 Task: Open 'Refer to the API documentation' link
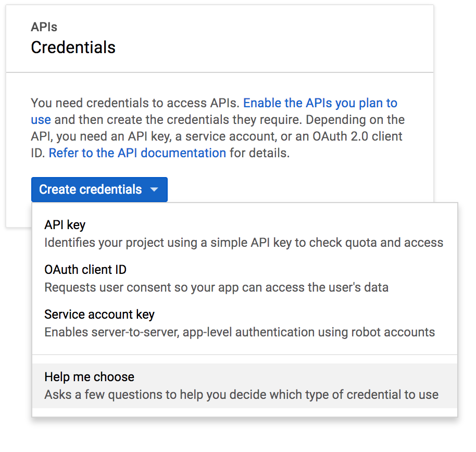click(x=137, y=153)
